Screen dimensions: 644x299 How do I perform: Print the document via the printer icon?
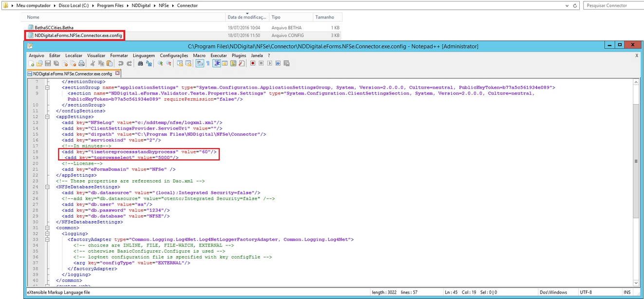click(82, 63)
